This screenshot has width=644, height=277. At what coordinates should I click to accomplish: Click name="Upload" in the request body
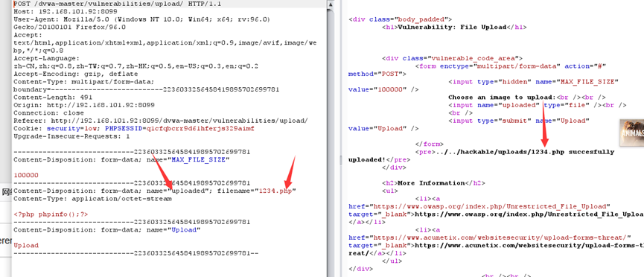(x=173, y=230)
